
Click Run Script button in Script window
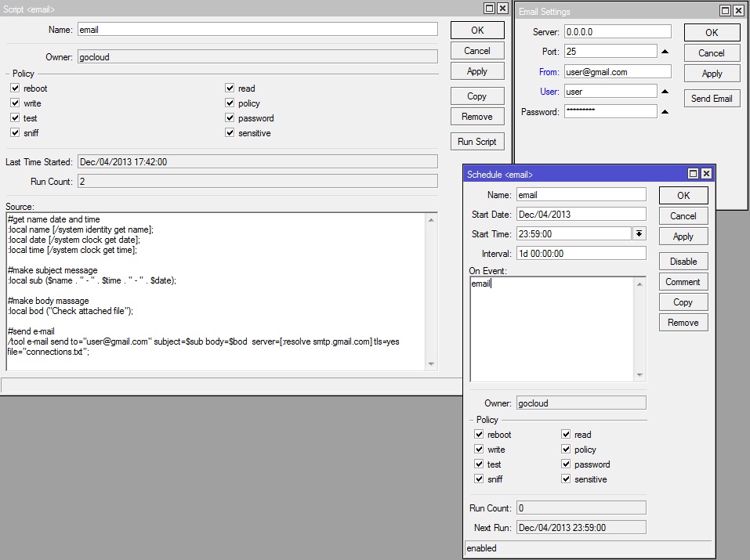point(476,142)
